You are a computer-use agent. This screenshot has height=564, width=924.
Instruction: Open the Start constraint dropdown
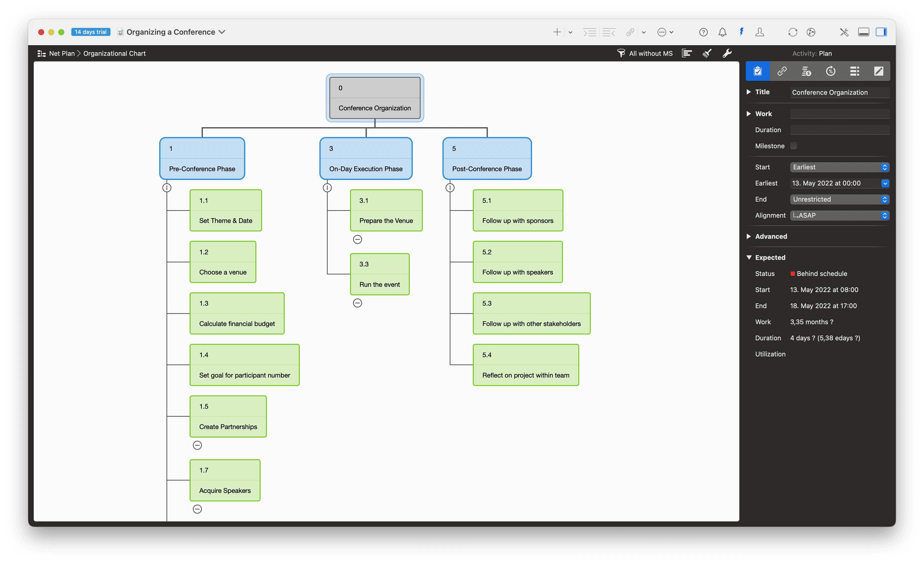pos(839,167)
